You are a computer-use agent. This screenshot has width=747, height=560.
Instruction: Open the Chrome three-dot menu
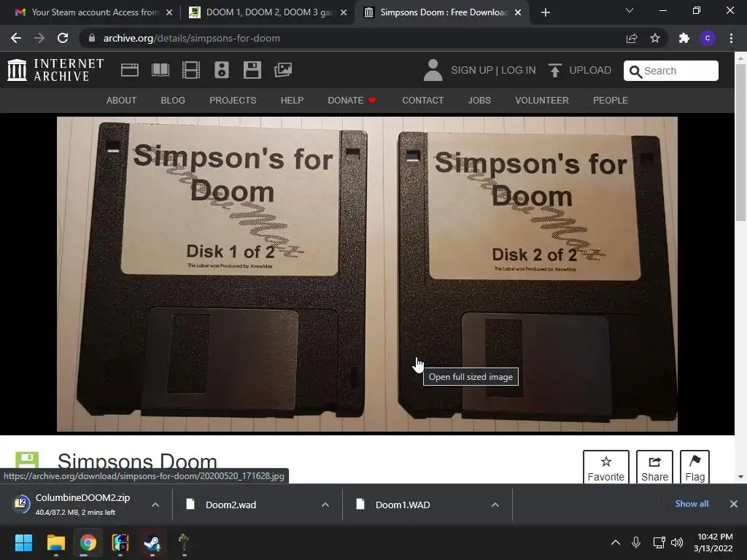click(x=731, y=38)
